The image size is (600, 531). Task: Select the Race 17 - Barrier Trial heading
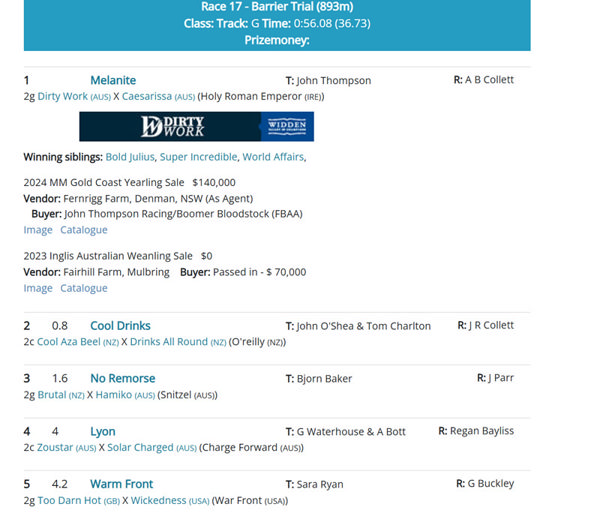click(277, 7)
